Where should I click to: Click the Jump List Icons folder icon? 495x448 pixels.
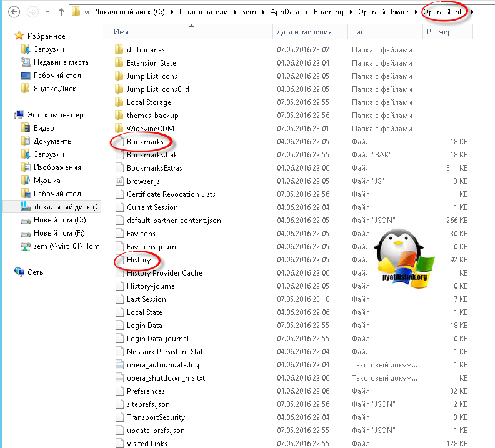119,76
